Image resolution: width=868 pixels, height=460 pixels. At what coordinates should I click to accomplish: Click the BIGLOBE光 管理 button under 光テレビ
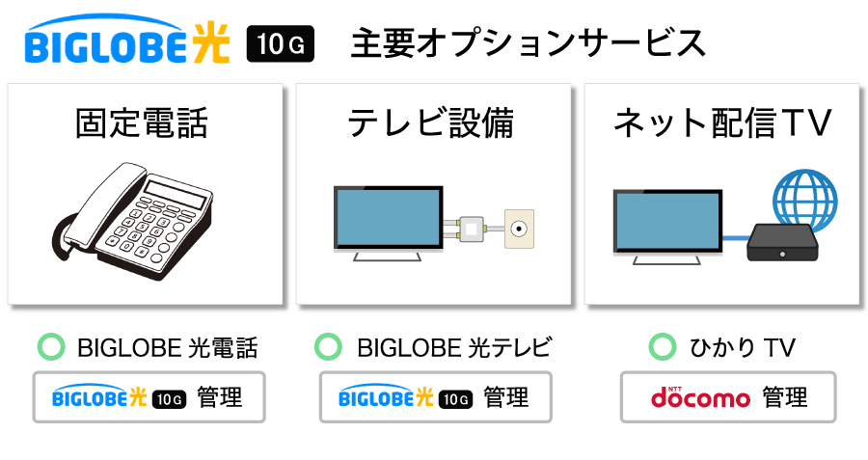coord(435,396)
